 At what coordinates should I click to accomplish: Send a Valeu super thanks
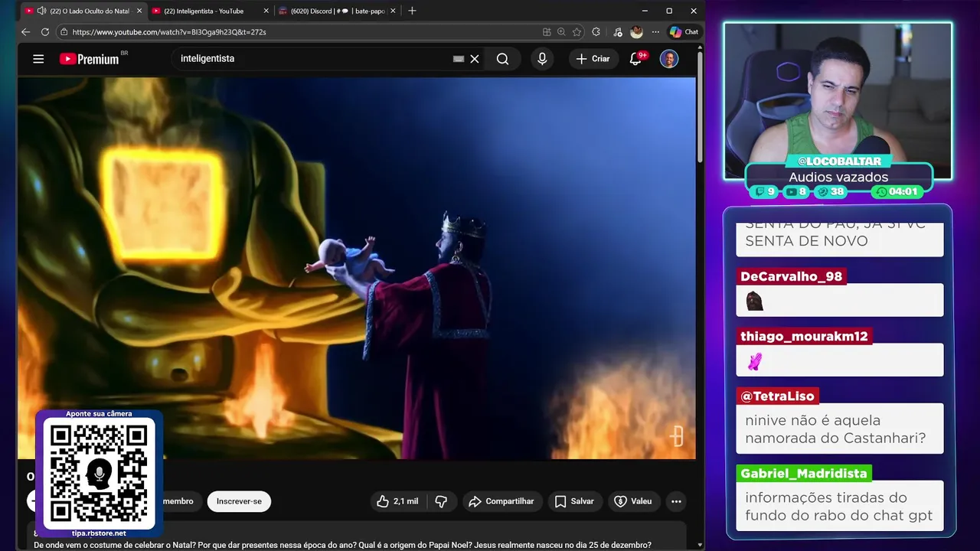633,501
